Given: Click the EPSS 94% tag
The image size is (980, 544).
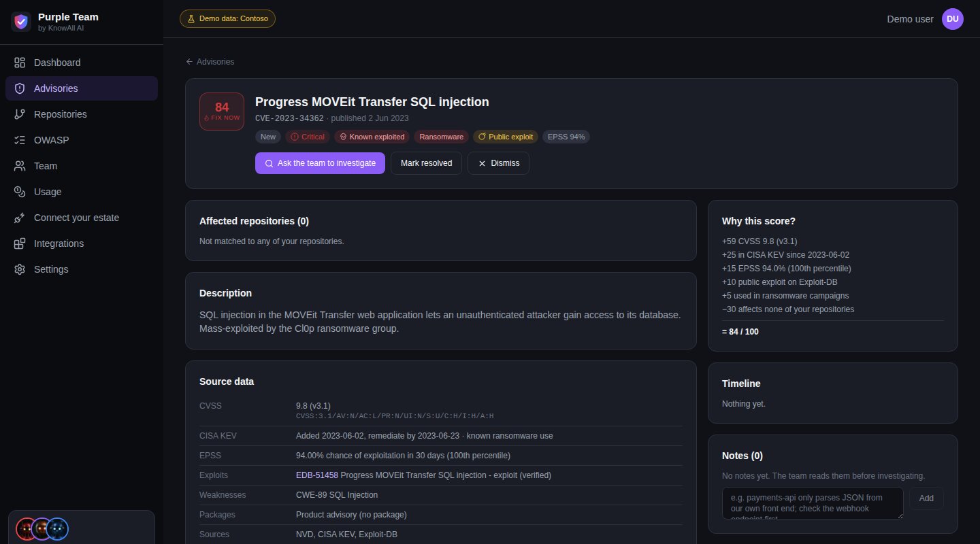Looking at the screenshot, I should point(566,137).
